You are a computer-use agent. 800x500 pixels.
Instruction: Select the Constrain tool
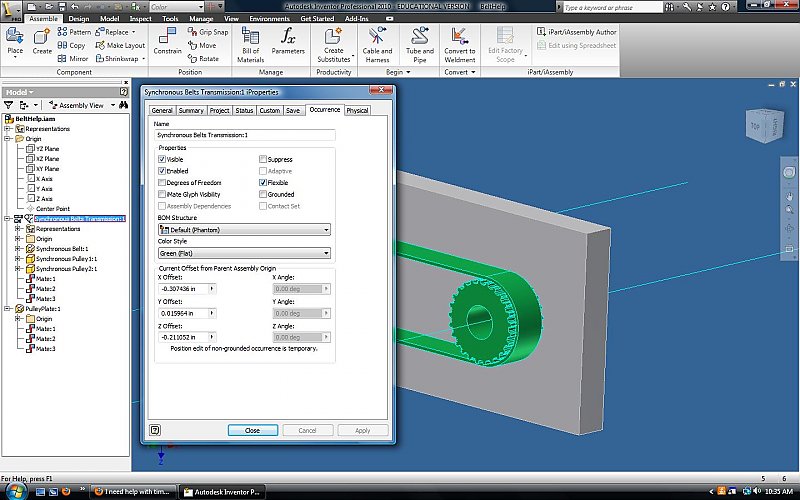pos(167,42)
